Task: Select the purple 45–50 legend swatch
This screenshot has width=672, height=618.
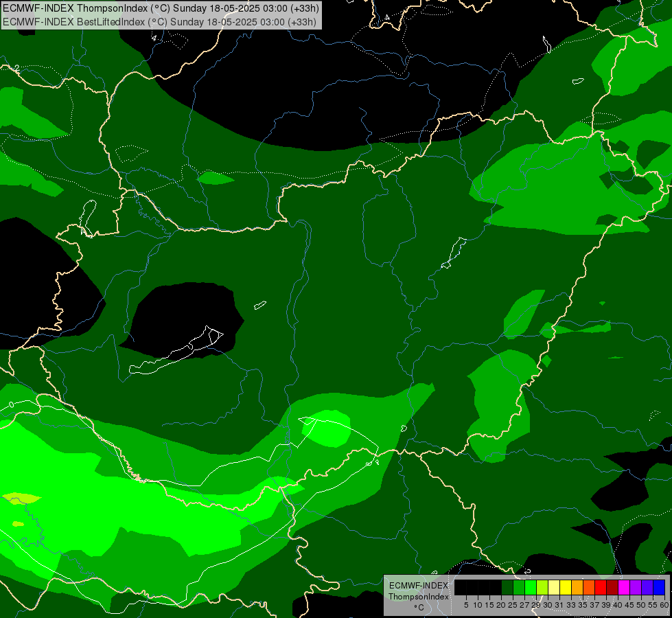Action: click(636, 587)
